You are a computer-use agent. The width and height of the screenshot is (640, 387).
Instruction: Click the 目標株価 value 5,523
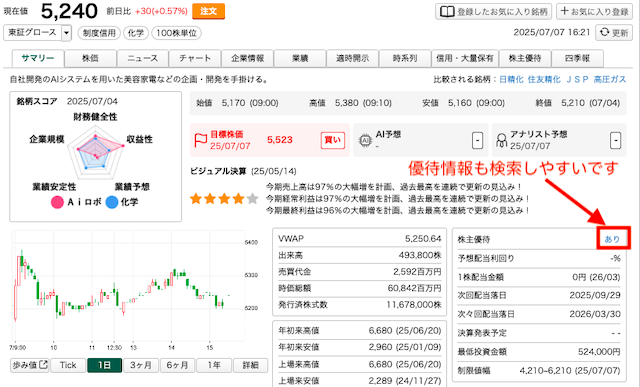click(x=280, y=140)
